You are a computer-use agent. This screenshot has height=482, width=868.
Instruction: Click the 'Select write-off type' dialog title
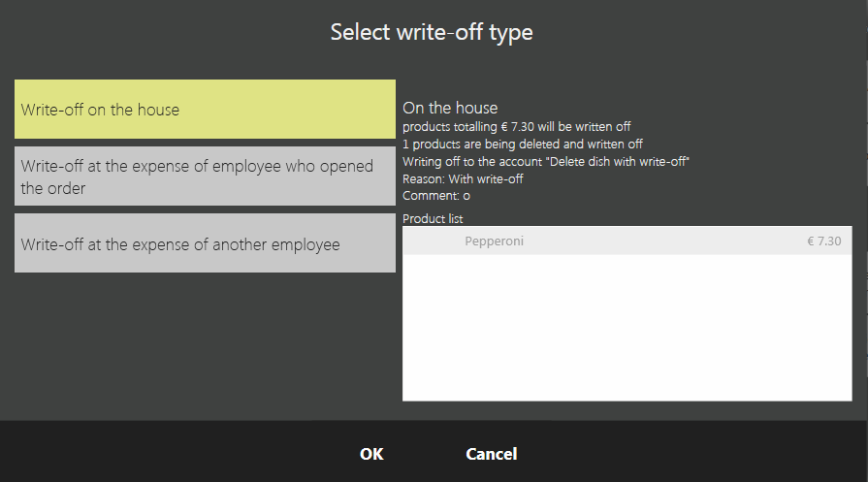pos(432,32)
